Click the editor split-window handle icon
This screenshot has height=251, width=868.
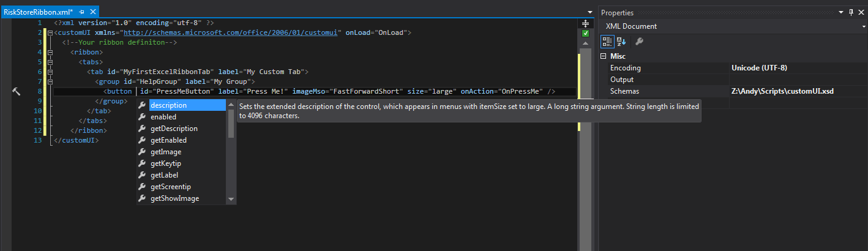[585, 23]
